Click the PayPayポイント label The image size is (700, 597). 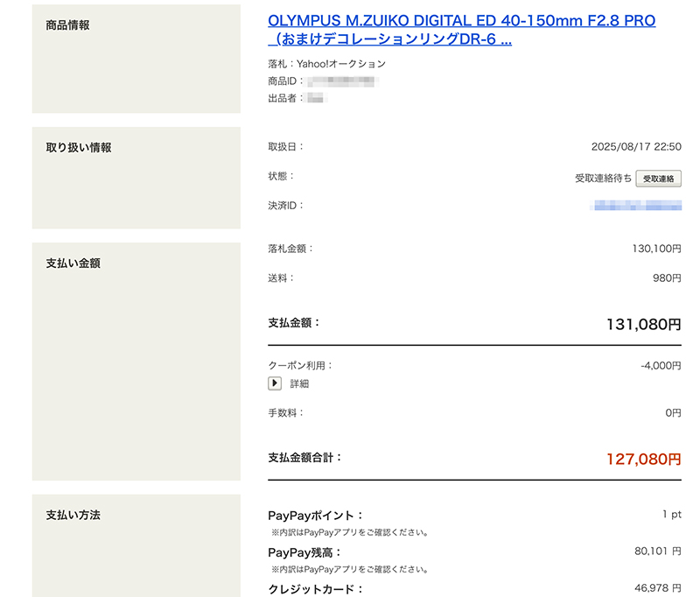pos(316,516)
